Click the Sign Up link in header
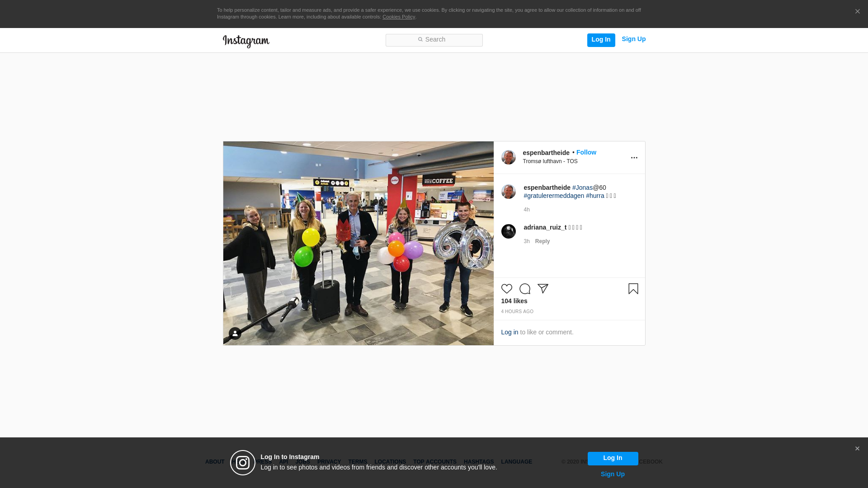 pyautogui.click(x=633, y=39)
